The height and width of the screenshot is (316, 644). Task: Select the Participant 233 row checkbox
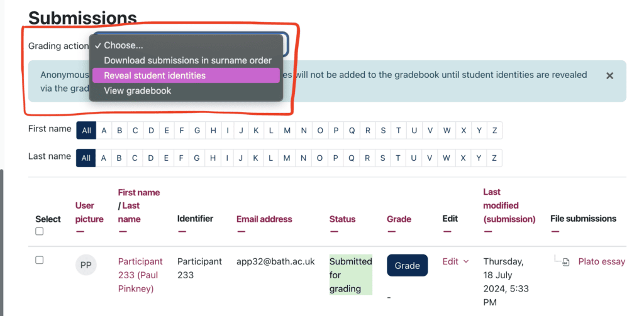click(x=40, y=260)
